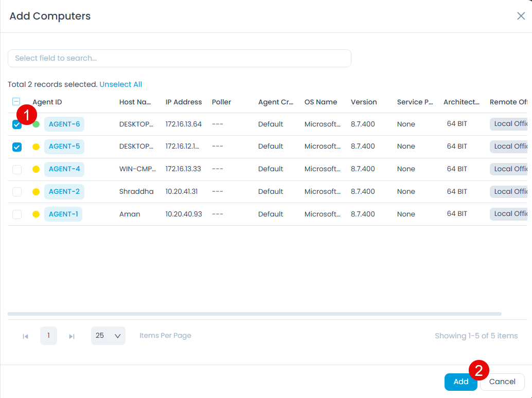Go to the first page of results
The image size is (532, 398).
click(x=25, y=336)
